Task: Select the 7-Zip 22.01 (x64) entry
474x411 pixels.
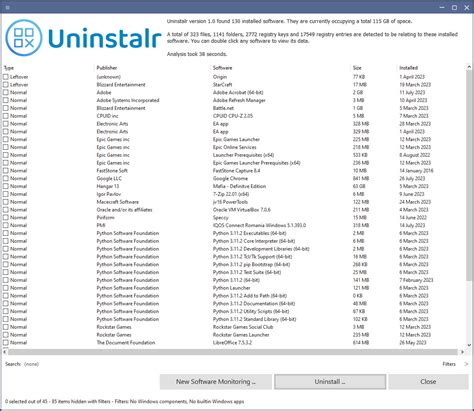Action: coord(231,194)
